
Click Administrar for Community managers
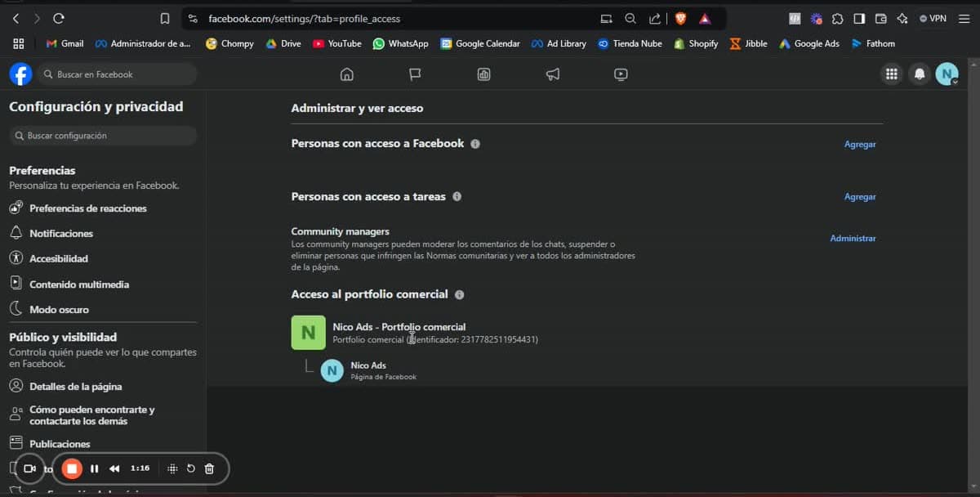(x=853, y=238)
